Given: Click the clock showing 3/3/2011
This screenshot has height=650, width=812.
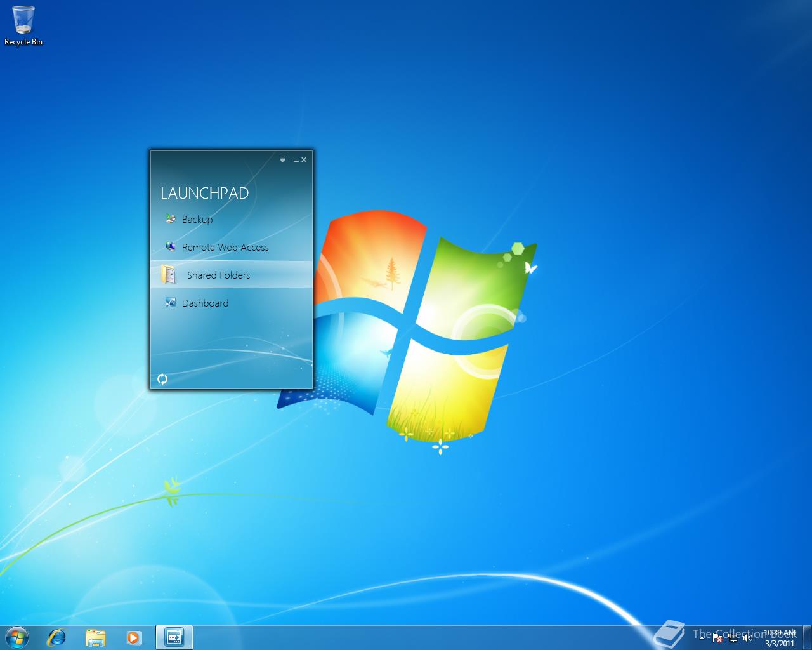Looking at the screenshot, I should point(779,638).
